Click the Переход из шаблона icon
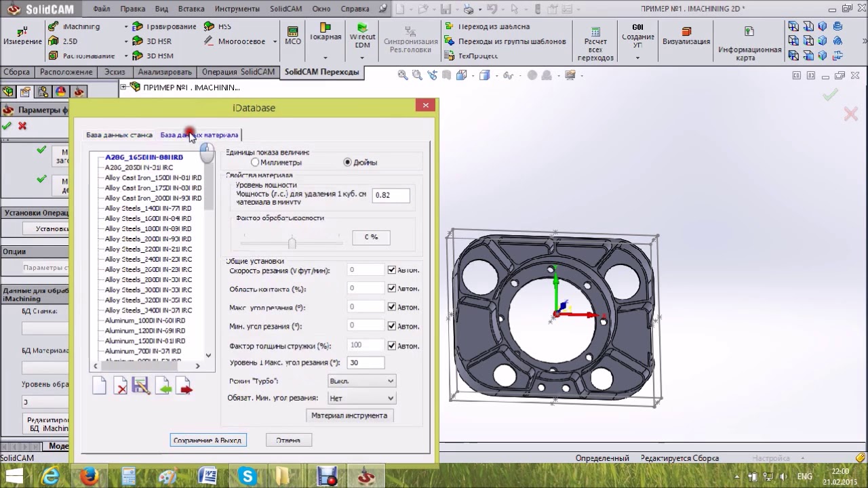 (x=449, y=26)
